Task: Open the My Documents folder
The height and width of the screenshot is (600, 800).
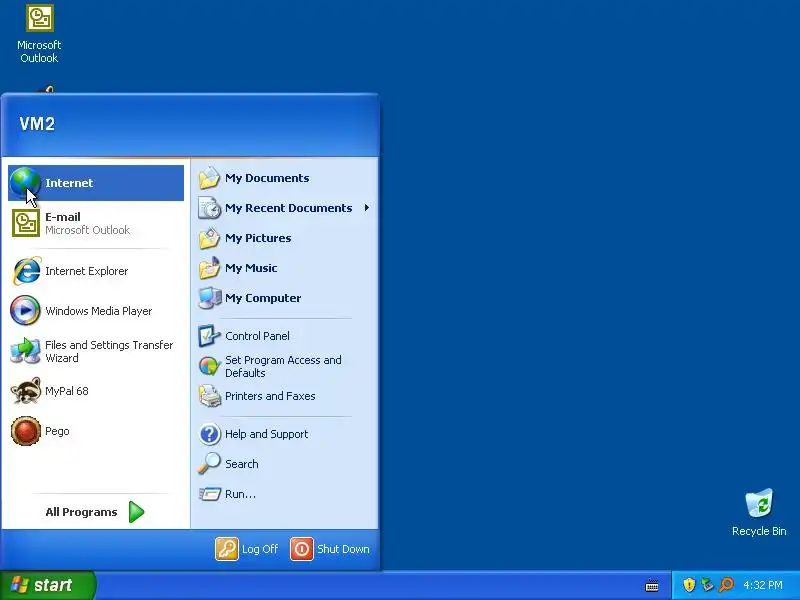Action: [285, 178]
